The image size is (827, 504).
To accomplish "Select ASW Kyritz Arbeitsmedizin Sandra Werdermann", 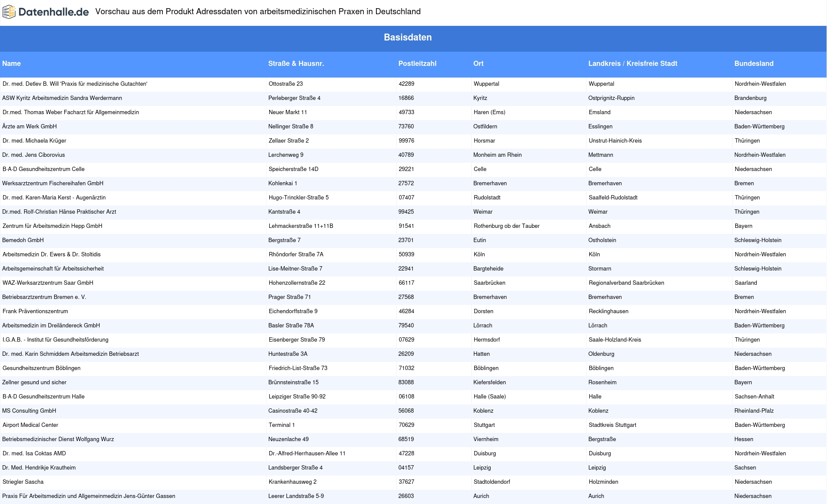I will (62, 98).
